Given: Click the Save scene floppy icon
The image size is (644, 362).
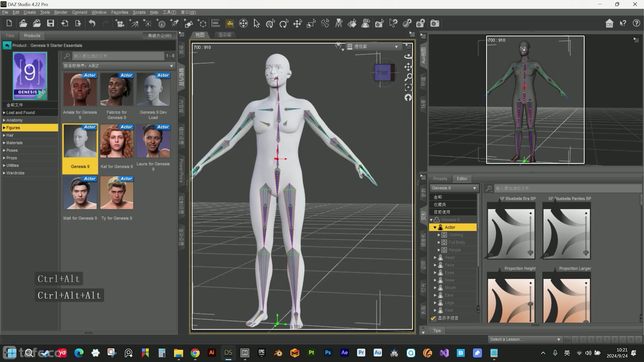Looking at the screenshot, I should (51, 23).
